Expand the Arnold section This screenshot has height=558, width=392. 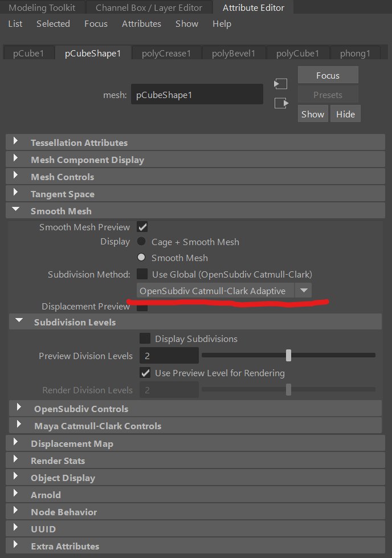[x=195, y=495]
